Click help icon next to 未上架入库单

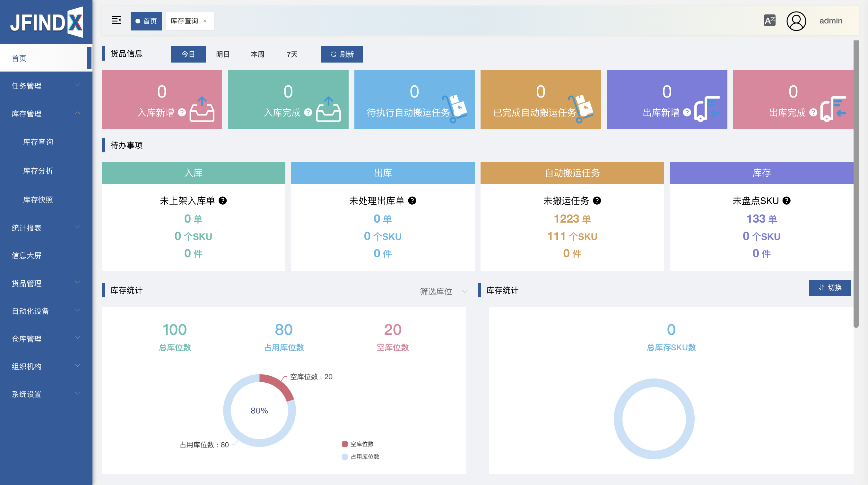pos(223,201)
